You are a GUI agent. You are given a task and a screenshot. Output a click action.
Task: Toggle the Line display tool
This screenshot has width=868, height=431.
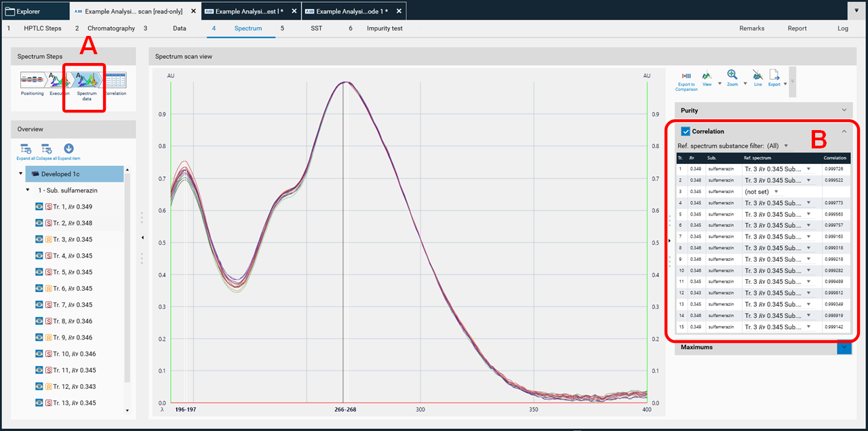757,75
